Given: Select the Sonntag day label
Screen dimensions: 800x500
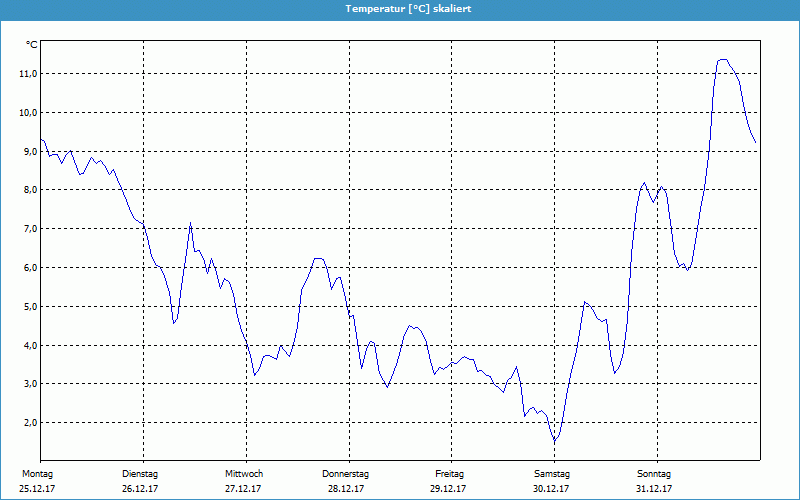Looking at the screenshot, I should (653, 474).
